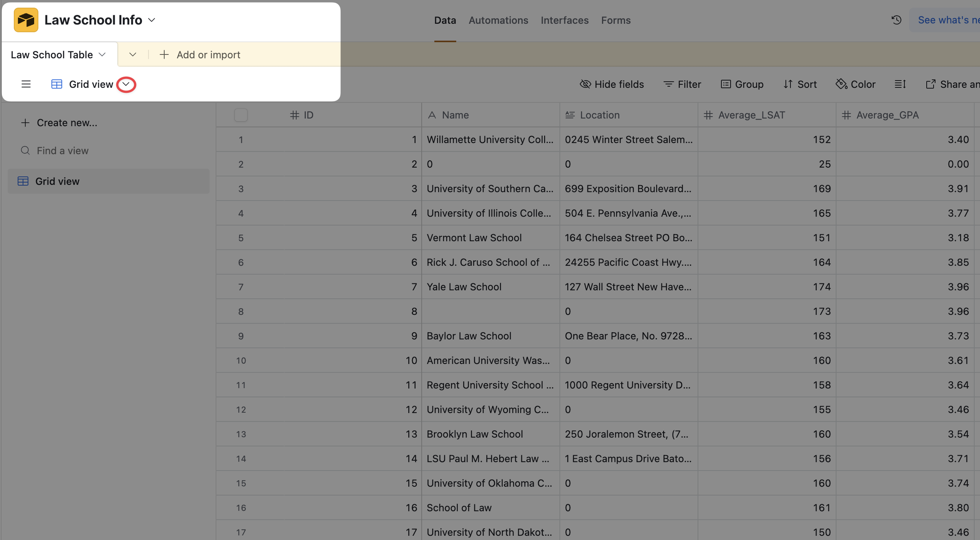Select the Baylor Law School name cell
The height and width of the screenshot is (540, 980).
pyautogui.click(x=491, y=336)
